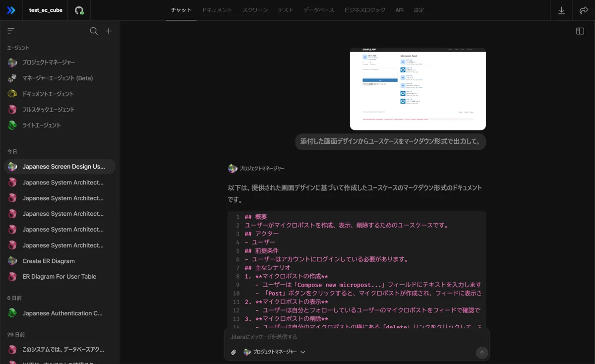Click the download icon in top bar
This screenshot has width=595, height=364.
pyautogui.click(x=561, y=10)
